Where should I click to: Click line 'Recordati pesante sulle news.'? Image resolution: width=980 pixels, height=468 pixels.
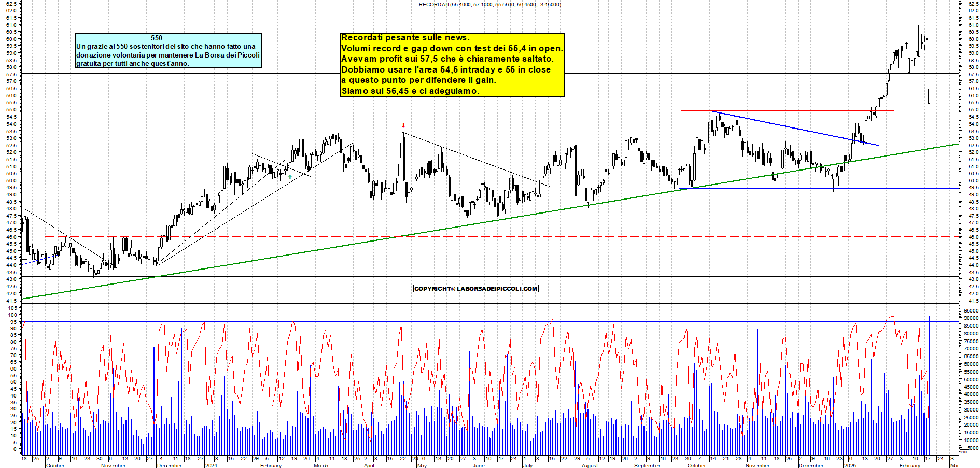coord(405,37)
